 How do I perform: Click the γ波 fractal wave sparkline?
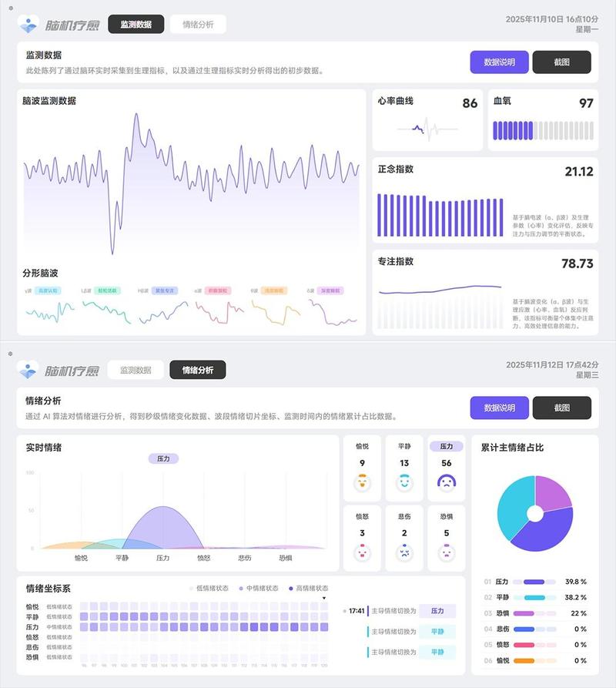pyautogui.click(x=50, y=312)
